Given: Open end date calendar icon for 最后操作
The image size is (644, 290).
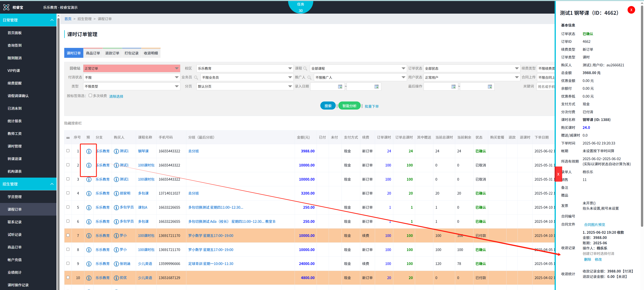Looking at the screenshot, I should [490, 87].
